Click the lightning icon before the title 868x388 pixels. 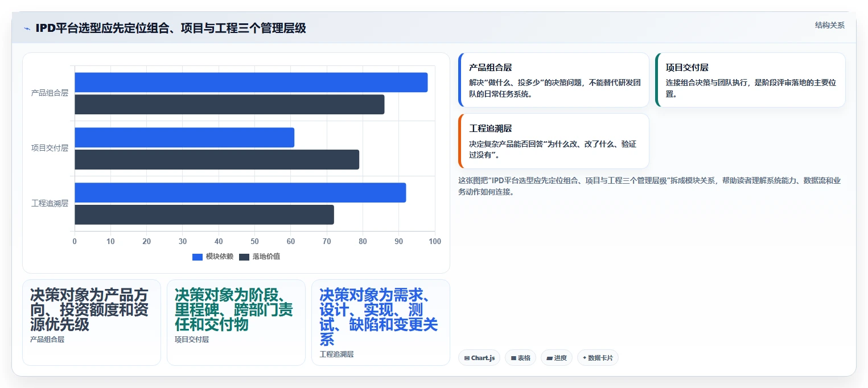(x=27, y=28)
